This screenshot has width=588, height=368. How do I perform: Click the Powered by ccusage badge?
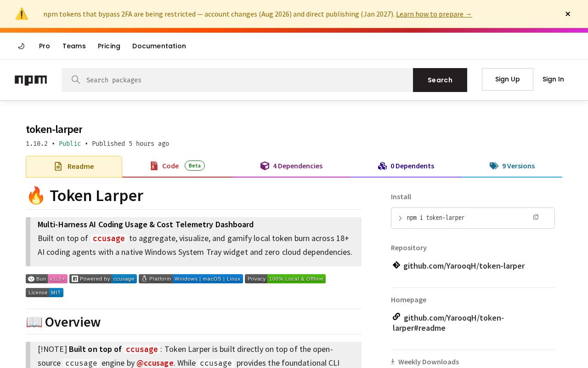(103, 279)
